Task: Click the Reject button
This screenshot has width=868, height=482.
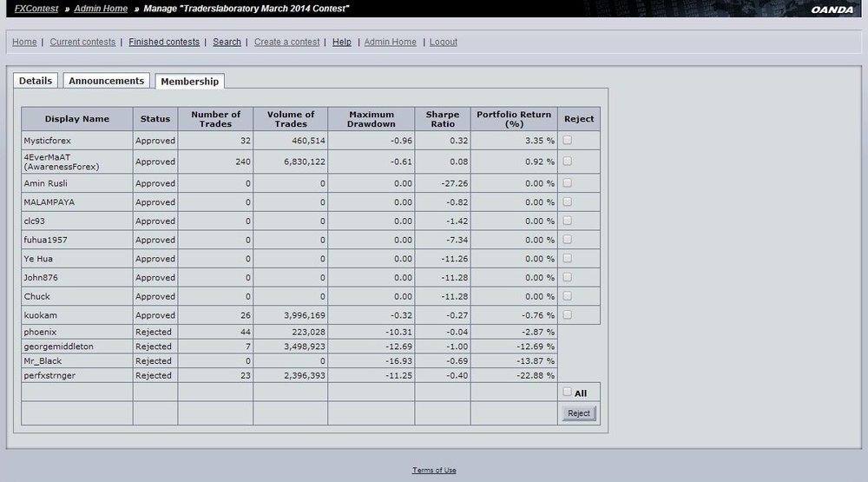Action: tap(579, 413)
